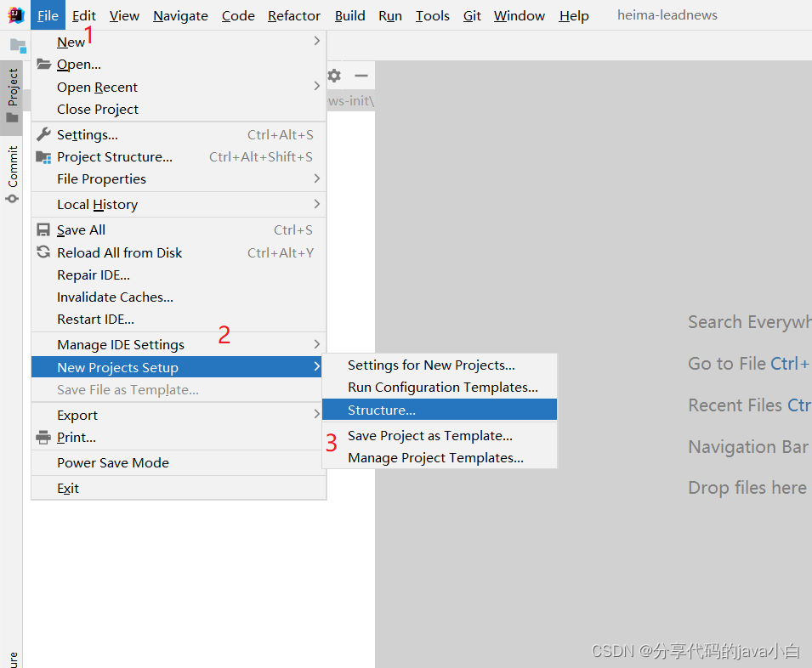Open the Navigate menu
This screenshot has height=668, width=812.
coord(180,15)
